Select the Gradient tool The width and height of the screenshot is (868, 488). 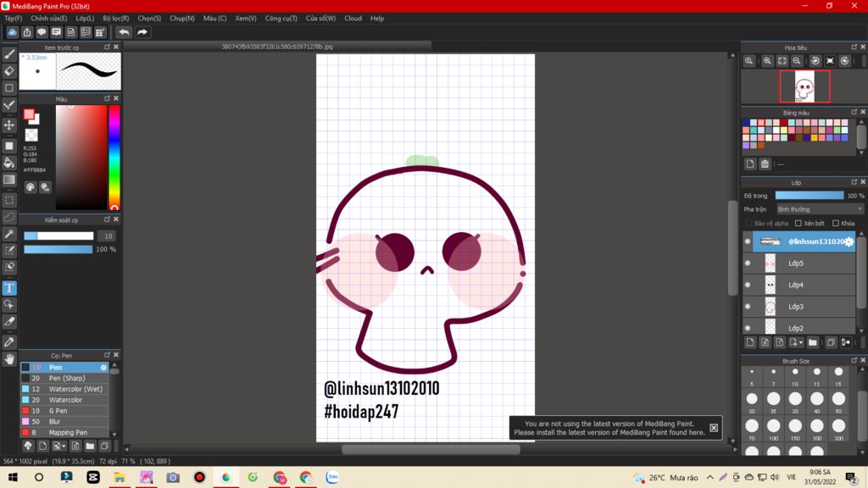pos(9,180)
